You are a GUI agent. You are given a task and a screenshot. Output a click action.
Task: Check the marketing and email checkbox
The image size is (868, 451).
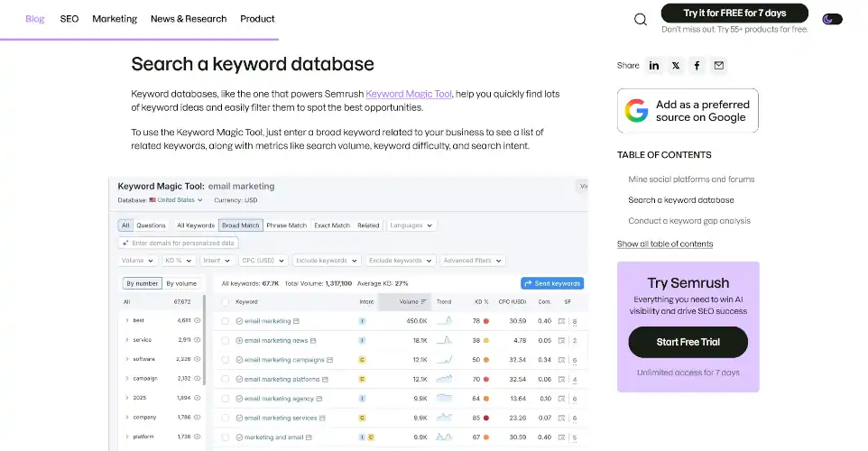pos(226,437)
